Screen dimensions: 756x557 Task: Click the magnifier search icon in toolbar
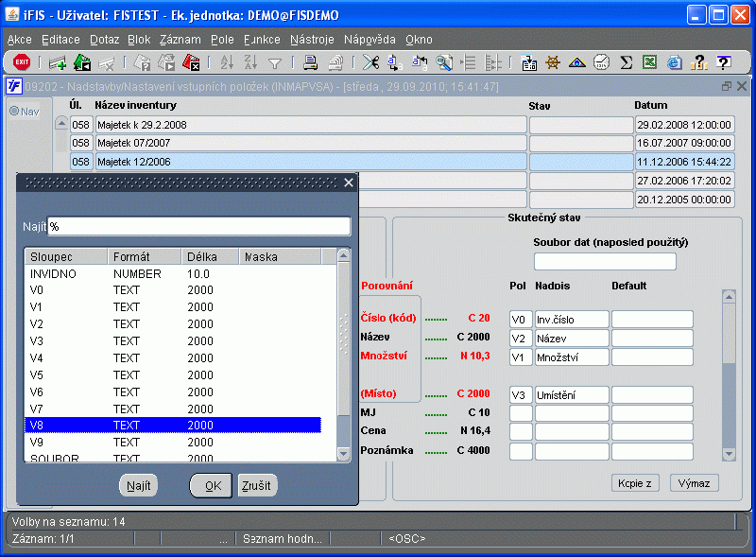pos(443,62)
